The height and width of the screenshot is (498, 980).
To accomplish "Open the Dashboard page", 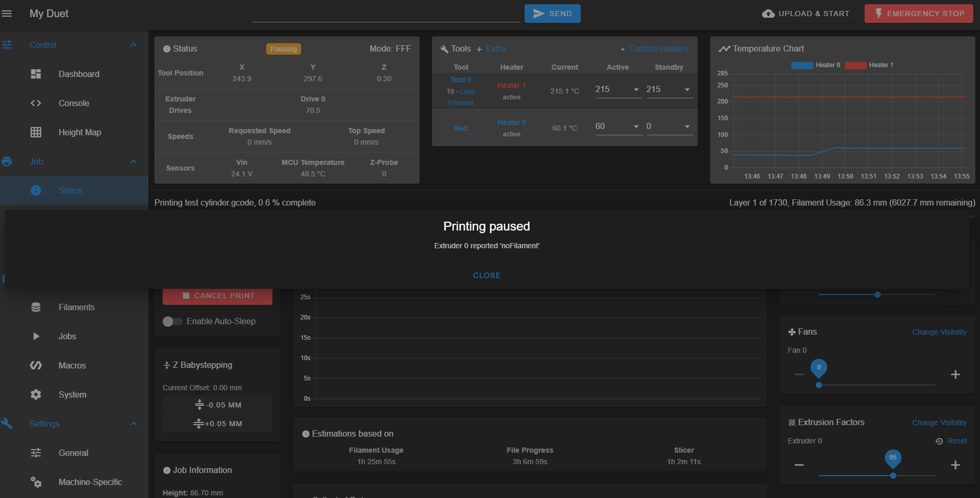I will coord(74,74).
